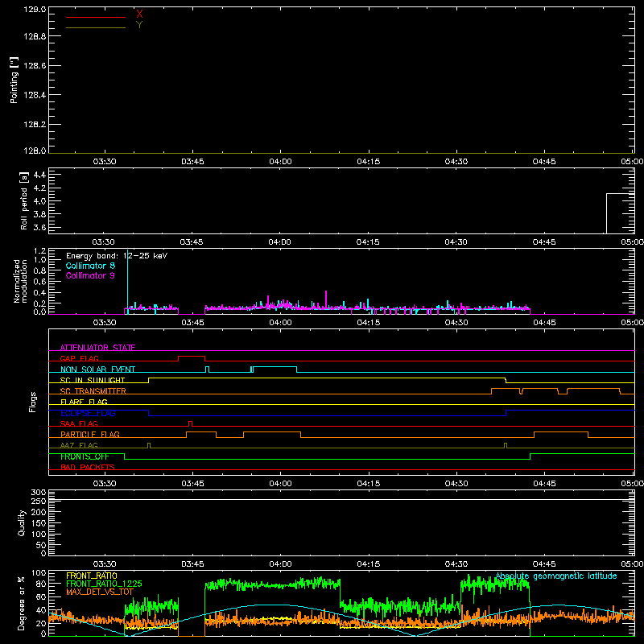Click the 4.4 tick on Roll period axis
The height and width of the screenshot is (644, 644).
[39, 175]
